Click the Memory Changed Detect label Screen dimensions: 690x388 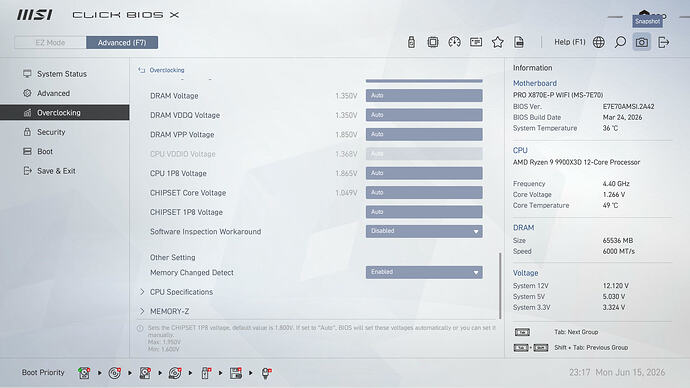tap(191, 272)
